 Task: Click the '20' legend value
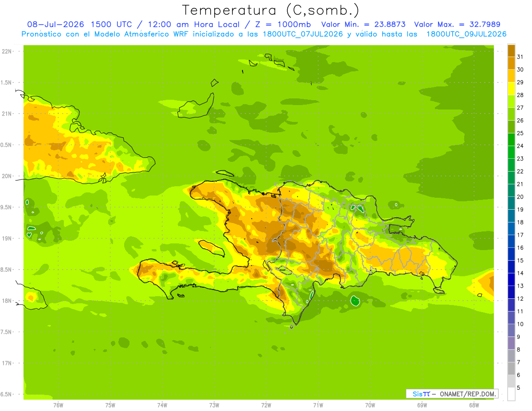[x=520, y=196]
